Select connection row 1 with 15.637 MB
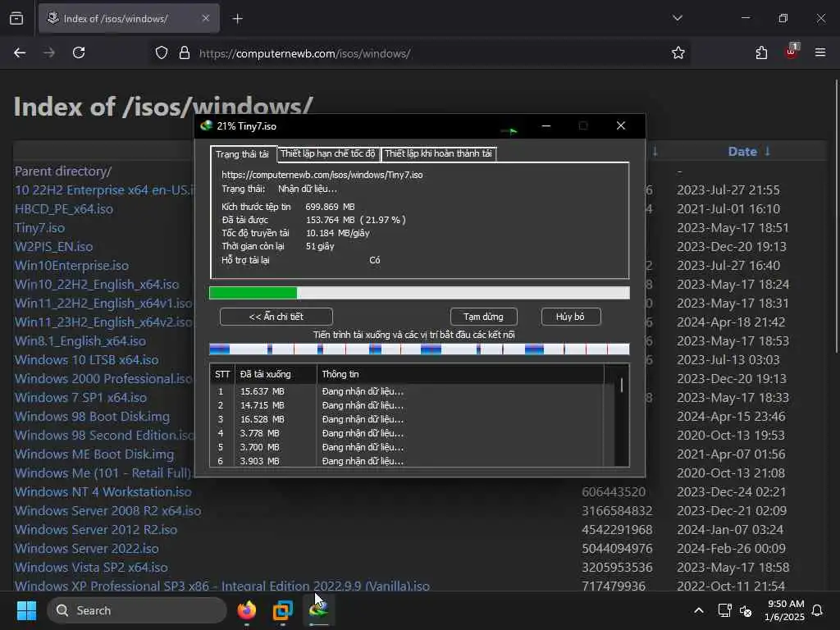 tap(407, 391)
